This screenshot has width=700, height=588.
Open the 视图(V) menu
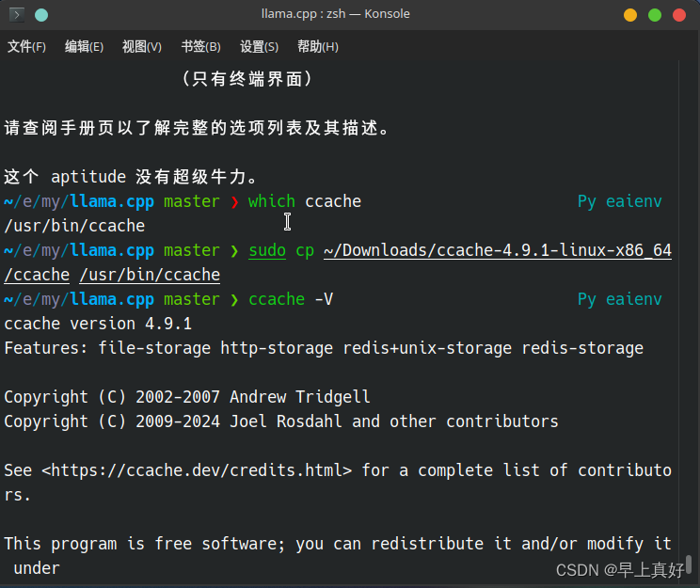pos(142,46)
